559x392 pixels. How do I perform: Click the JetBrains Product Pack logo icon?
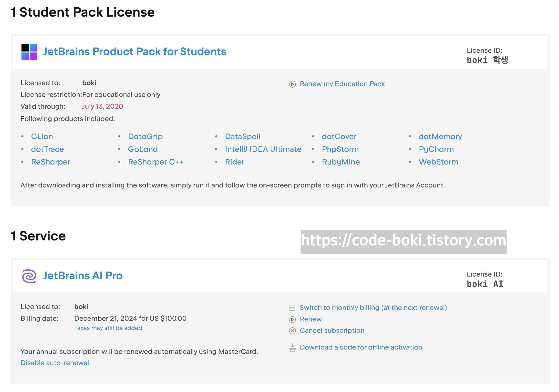(29, 52)
